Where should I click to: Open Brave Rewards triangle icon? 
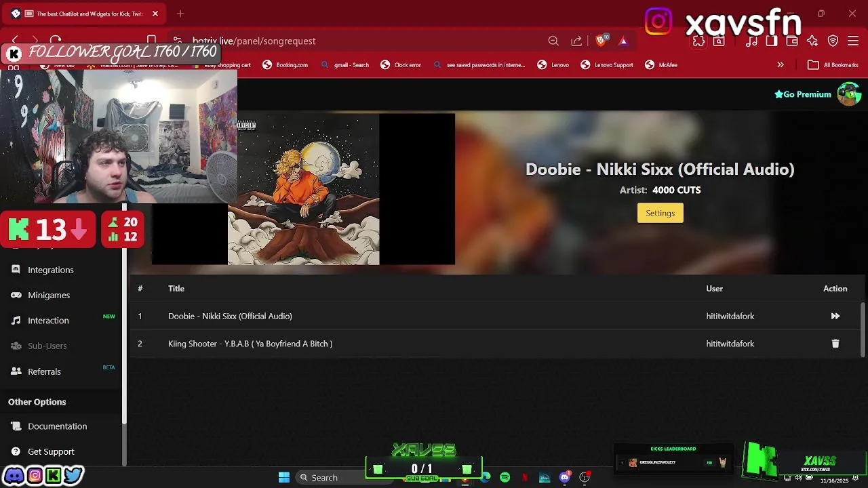pyautogui.click(x=623, y=41)
